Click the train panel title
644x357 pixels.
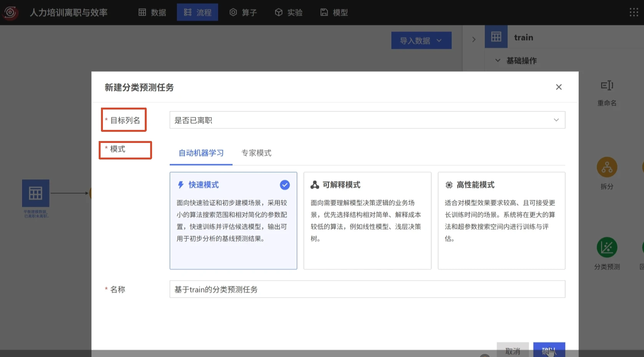(523, 37)
